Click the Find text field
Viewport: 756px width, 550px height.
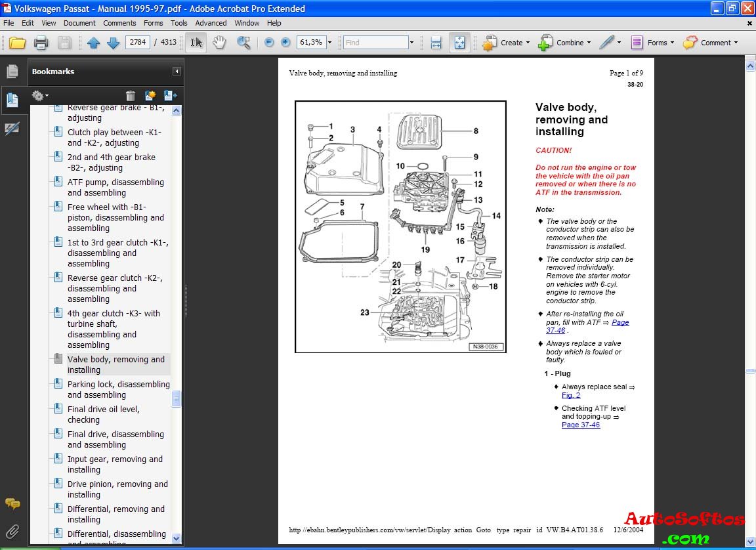click(375, 43)
